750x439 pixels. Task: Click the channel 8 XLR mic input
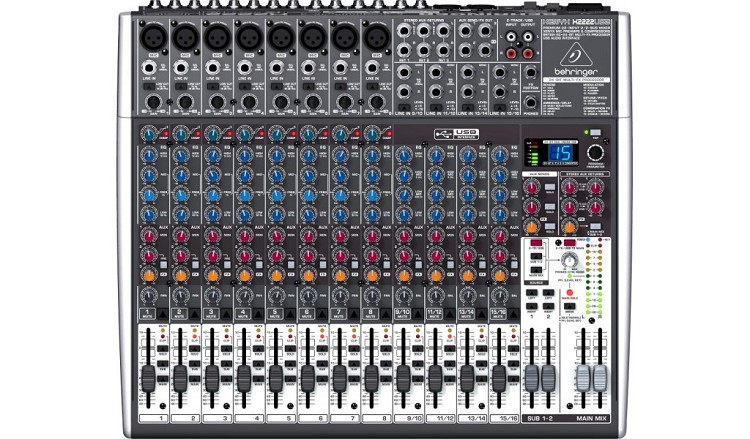(x=374, y=35)
